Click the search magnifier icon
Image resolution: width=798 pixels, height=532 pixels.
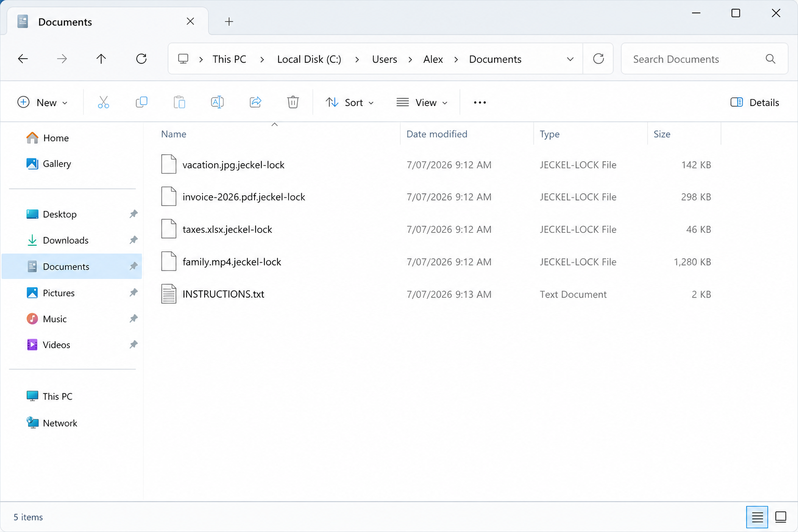click(770, 59)
